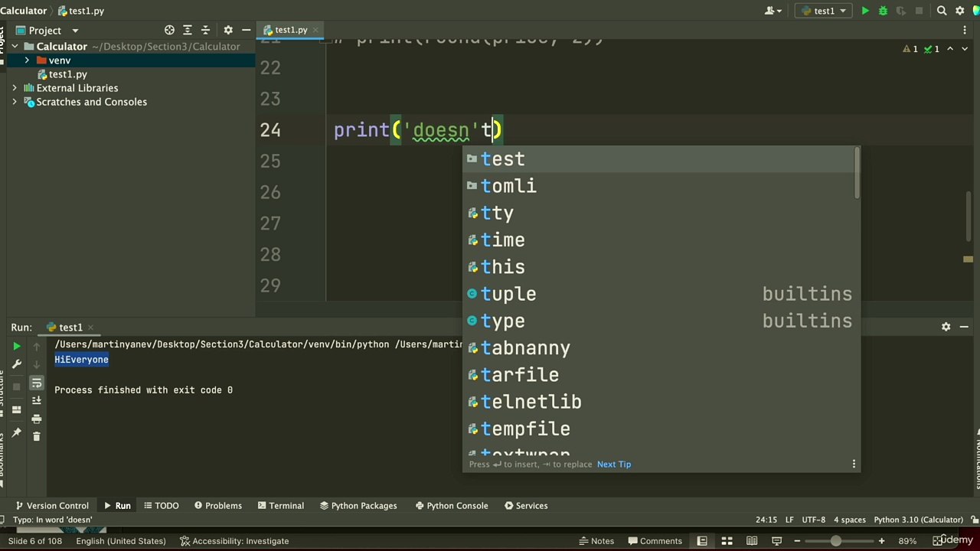980x551 pixels.
Task: Rerun test1 in the Run panel
Action: pyautogui.click(x=17, y=347)
